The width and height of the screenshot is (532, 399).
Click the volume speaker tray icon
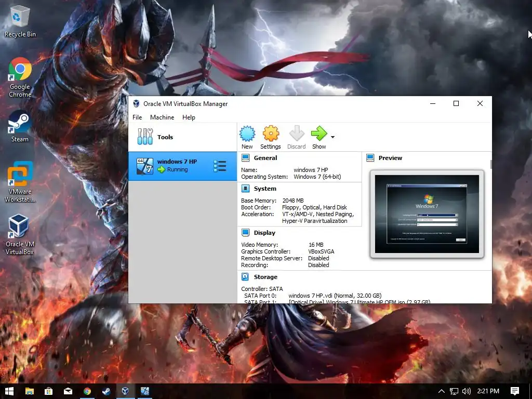pos(467,391)
